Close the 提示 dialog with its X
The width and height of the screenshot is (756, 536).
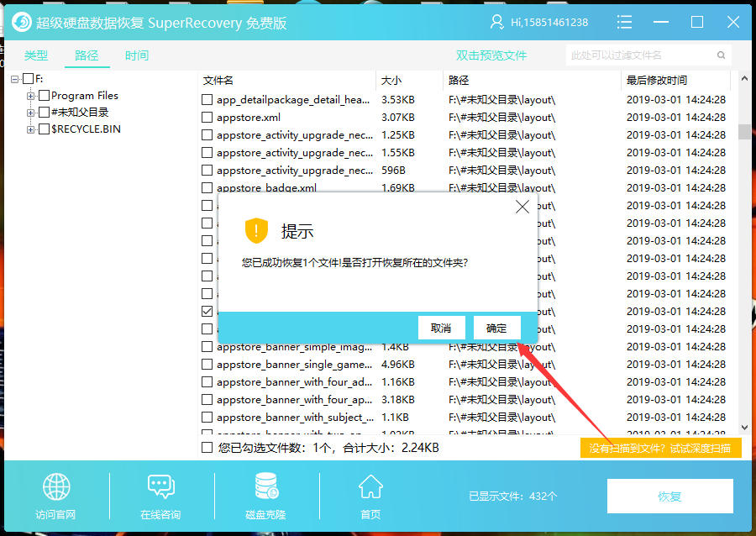(x=522, y=207)
